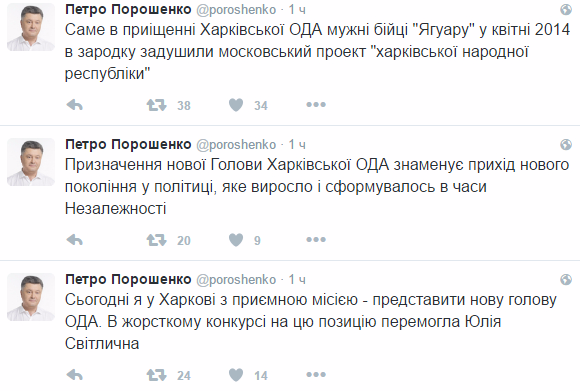Retweet the tweet with 38 retweets

pos(156,105)
